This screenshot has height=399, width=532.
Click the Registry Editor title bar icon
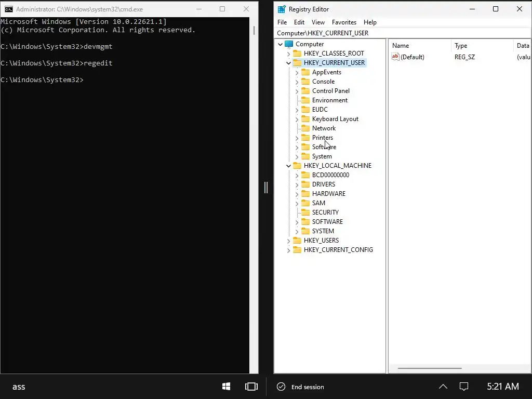[282, 9]
